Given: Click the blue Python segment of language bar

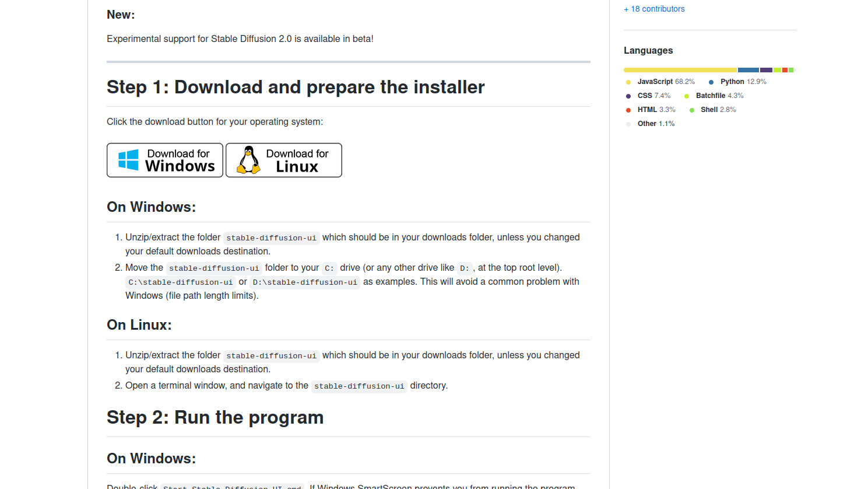Looking at the screenshot, I should tap(748, 70).
